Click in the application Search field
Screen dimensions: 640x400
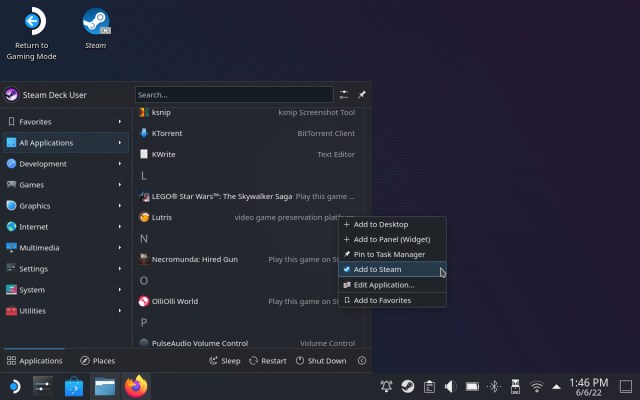coord(234,95)
